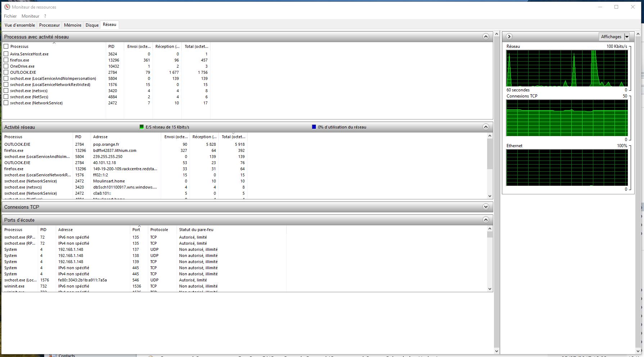644x357 pixels.
Task: Collapse the graphs pane with the arrow button
Action: pyautogui.click(x=509, y=36)
